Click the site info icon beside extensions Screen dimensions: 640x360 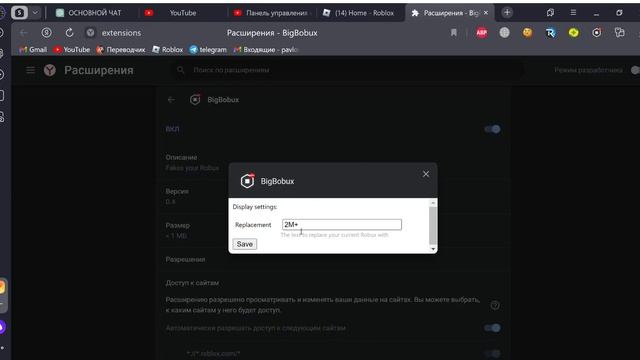coord(90,33)
